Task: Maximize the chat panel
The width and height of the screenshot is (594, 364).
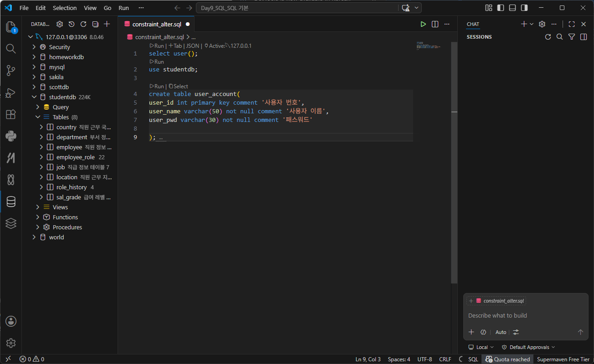Action: [572, 24]
